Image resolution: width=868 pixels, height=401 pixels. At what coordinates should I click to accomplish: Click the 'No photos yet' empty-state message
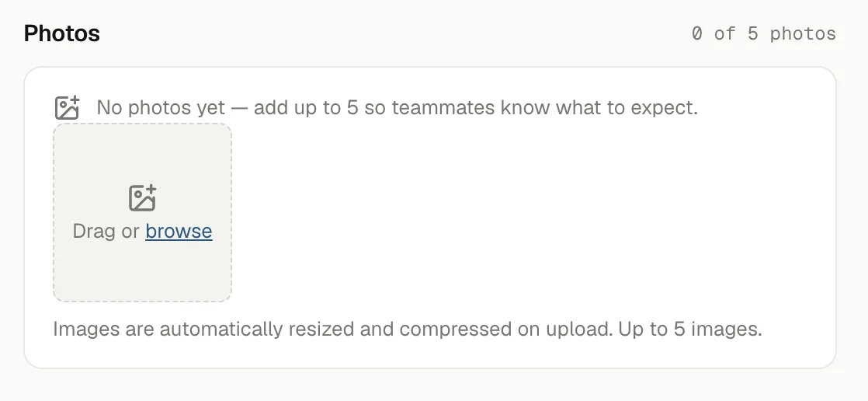(x=398, y=107)
